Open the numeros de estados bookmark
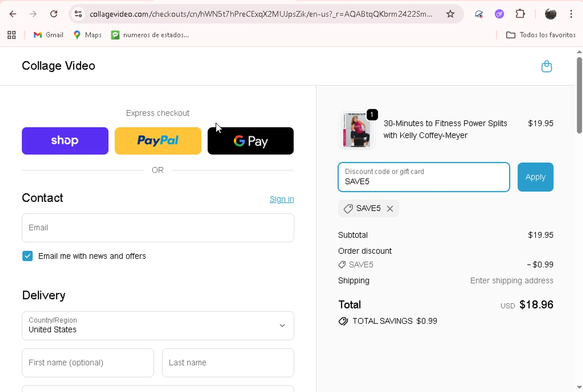 tap(150, 35)
